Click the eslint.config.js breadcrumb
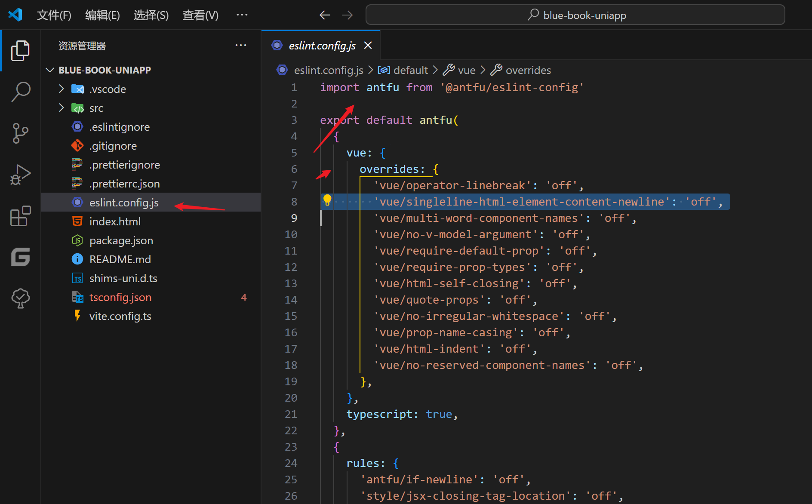 point(329,70)
